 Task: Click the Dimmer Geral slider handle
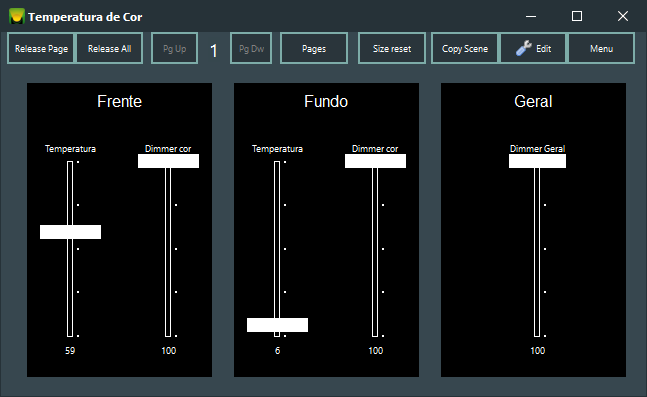point(537,161)
